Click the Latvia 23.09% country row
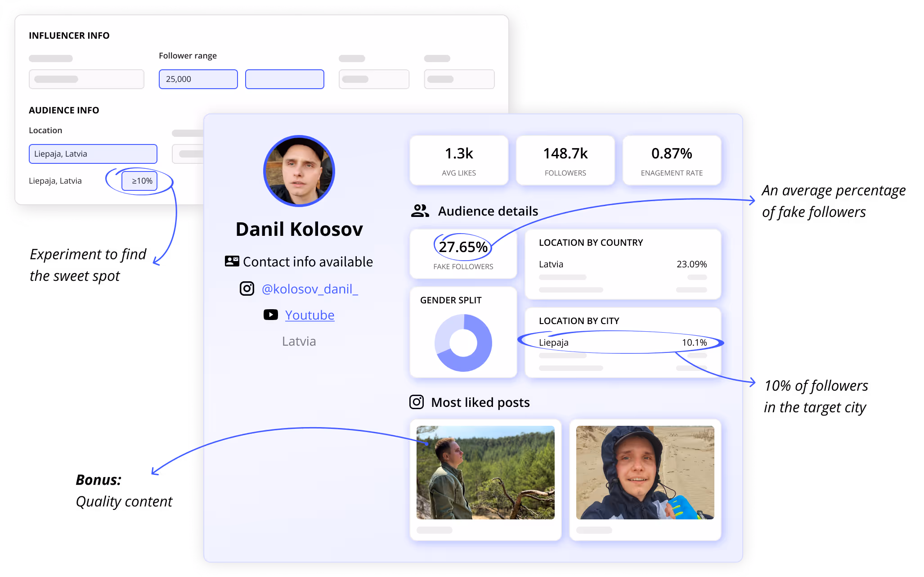Screen dimensions: 924x577 pos(623,264)
